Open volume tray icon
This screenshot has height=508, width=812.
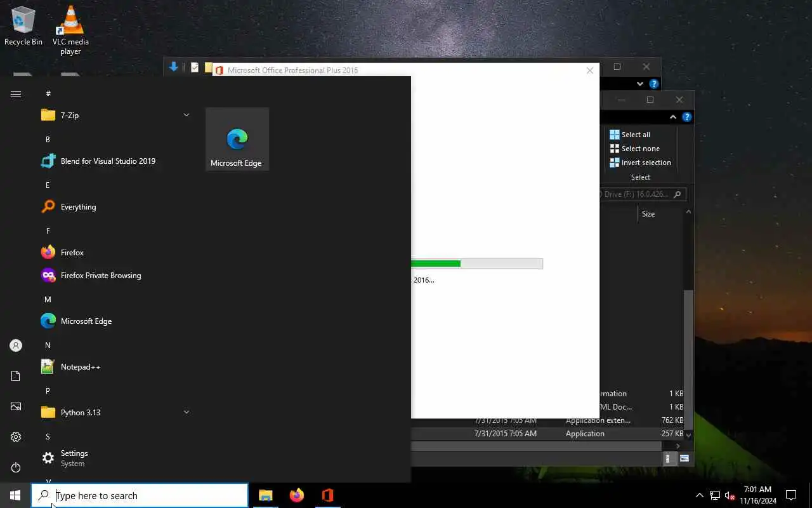point(730,495)
